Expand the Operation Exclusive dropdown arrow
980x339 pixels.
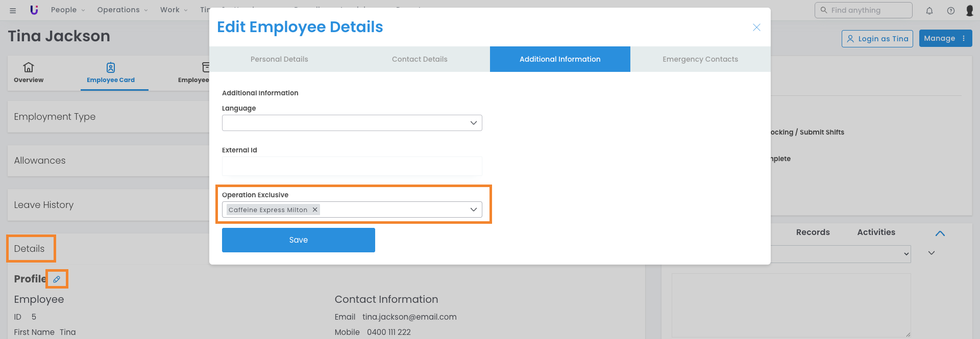[x=473, y=210]
